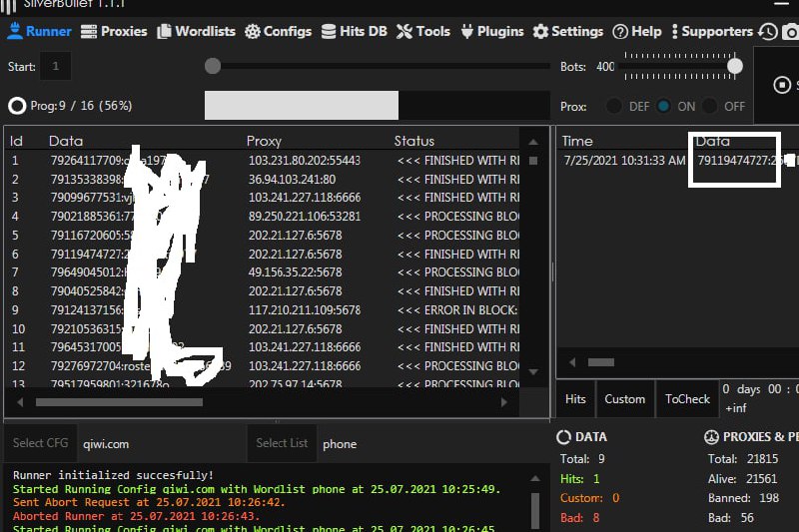
Task: Select the Prox ON radio button
Action: (663, 106)
